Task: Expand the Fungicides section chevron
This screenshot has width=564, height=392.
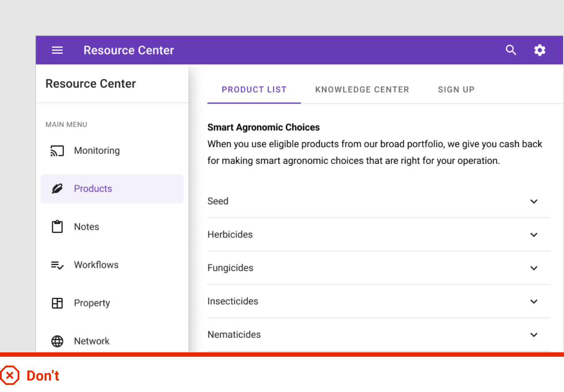Action: [x=534, y=268]
